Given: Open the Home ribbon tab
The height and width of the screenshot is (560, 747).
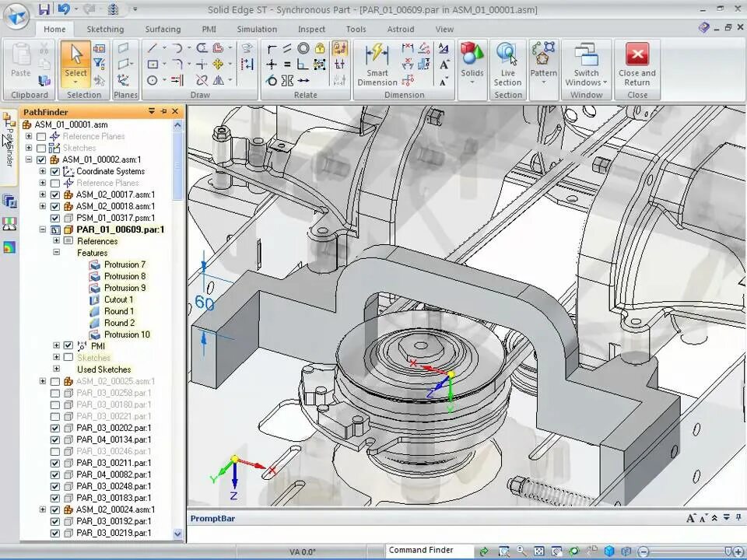Looking at the screenshot, I should [x=54, y=29].
